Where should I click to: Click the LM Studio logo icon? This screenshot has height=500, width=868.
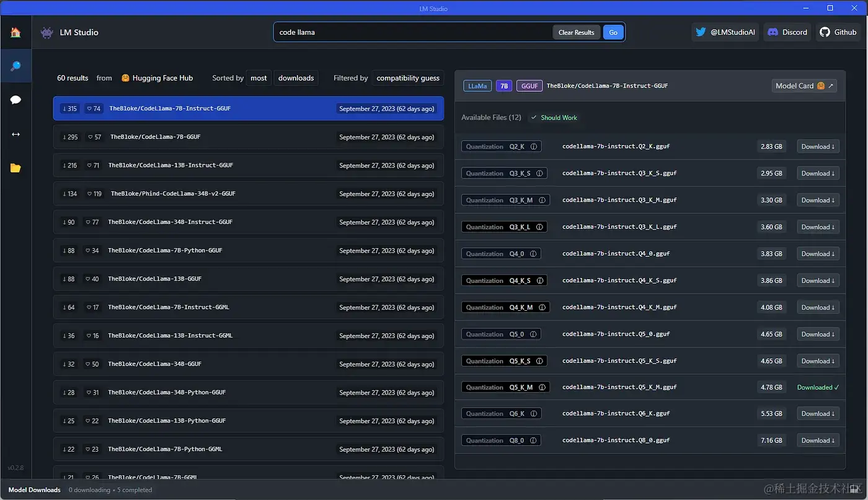(46, 32)
